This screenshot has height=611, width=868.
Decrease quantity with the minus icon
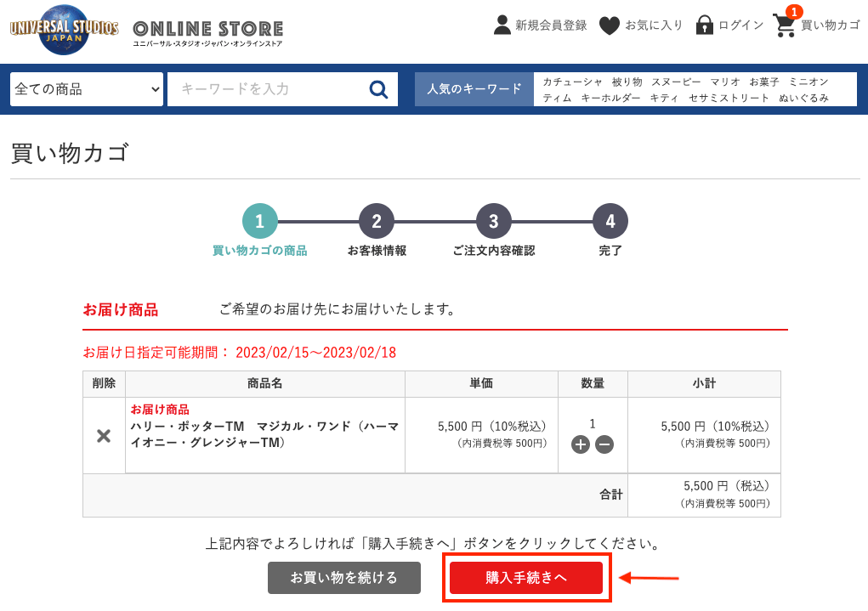(x=604, y=444)
